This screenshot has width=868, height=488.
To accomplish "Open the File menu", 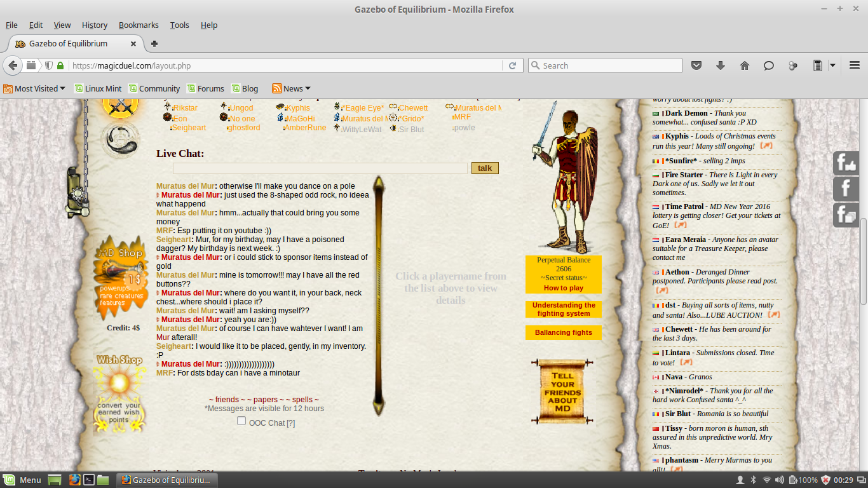I will point(11,25).
